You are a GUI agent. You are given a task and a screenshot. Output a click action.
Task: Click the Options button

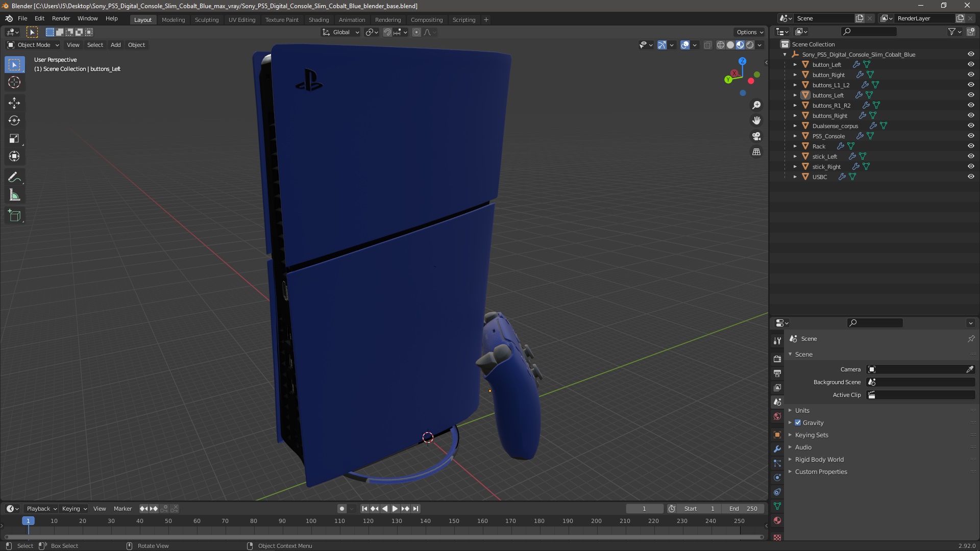click(749, 32)
